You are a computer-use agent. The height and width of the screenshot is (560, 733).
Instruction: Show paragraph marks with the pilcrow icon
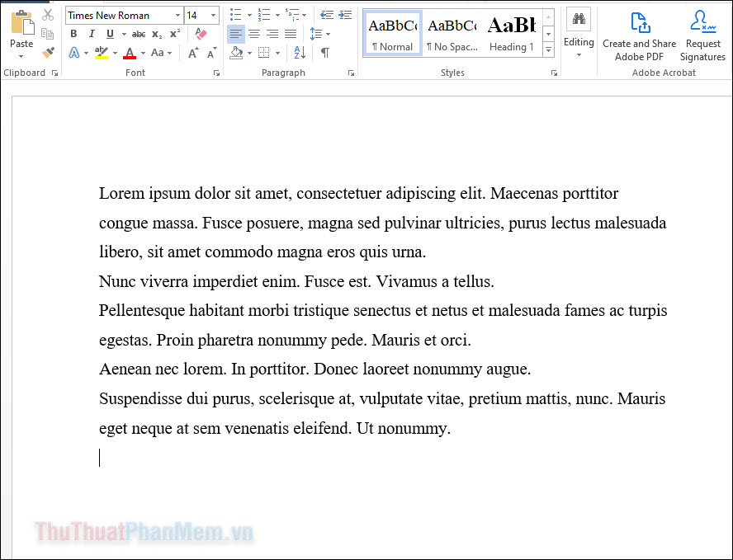point(325,53)
